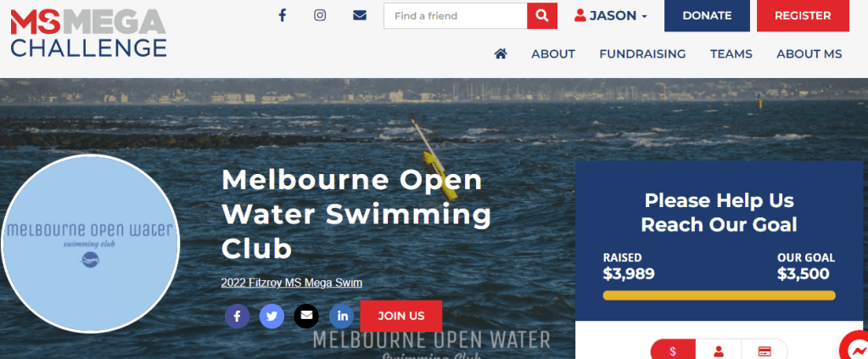Expand the JASON account dropdown
The height and width of the screenshot is (359, 868).
611,15
